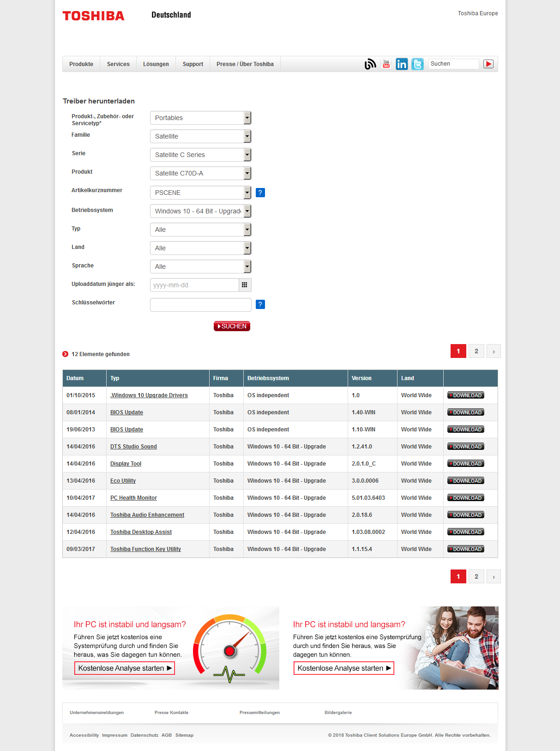Click red arrow beside 12 Elemente gefunden
The height and width of the screenshot is (751, 560).
tap(66, 354)
